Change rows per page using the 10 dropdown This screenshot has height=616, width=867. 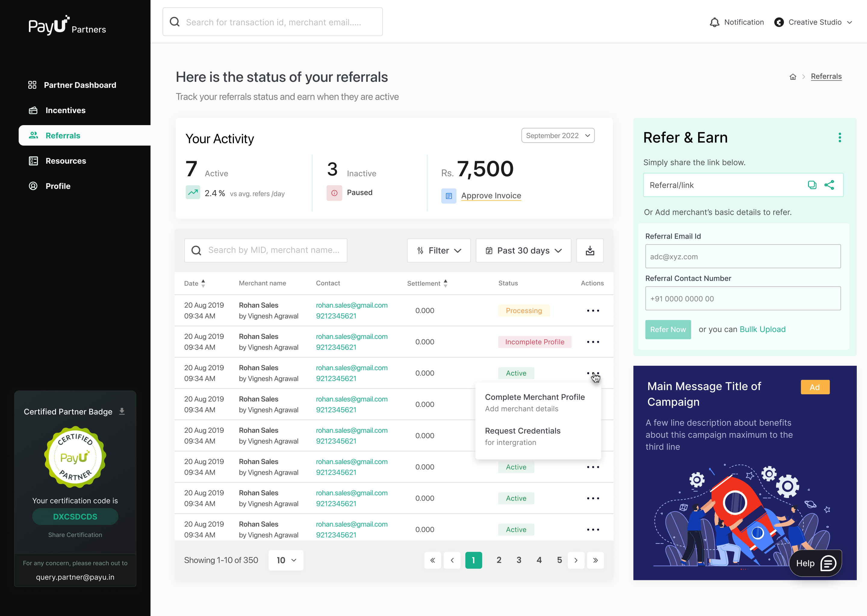click(285, 560)
